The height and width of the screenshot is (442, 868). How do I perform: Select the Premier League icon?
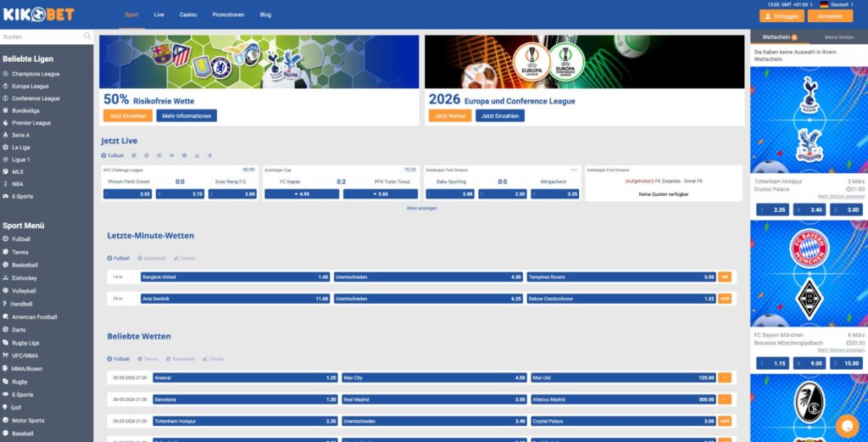[6, 123]
